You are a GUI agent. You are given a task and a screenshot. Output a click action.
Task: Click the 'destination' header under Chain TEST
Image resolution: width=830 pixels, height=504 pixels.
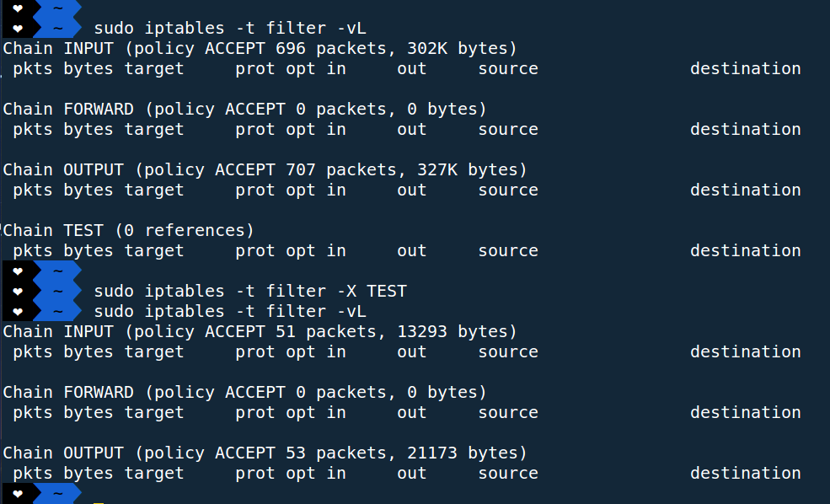[x=745, y=250]
